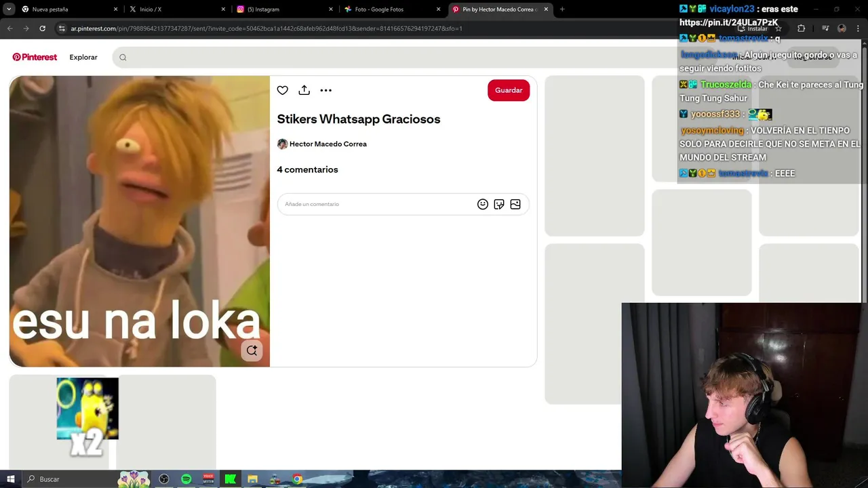Attach a photo to the comment
Screen dimensions: 868x488
(515, 204)
